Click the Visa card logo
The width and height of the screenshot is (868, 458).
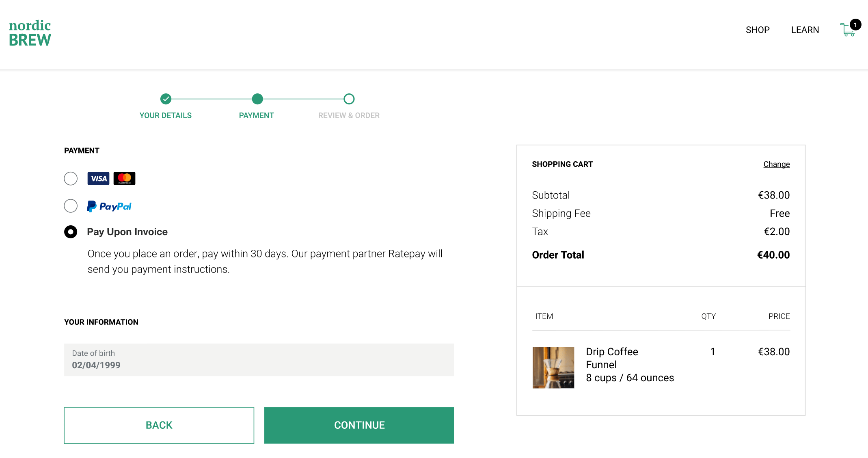click(x=98, y=179)
